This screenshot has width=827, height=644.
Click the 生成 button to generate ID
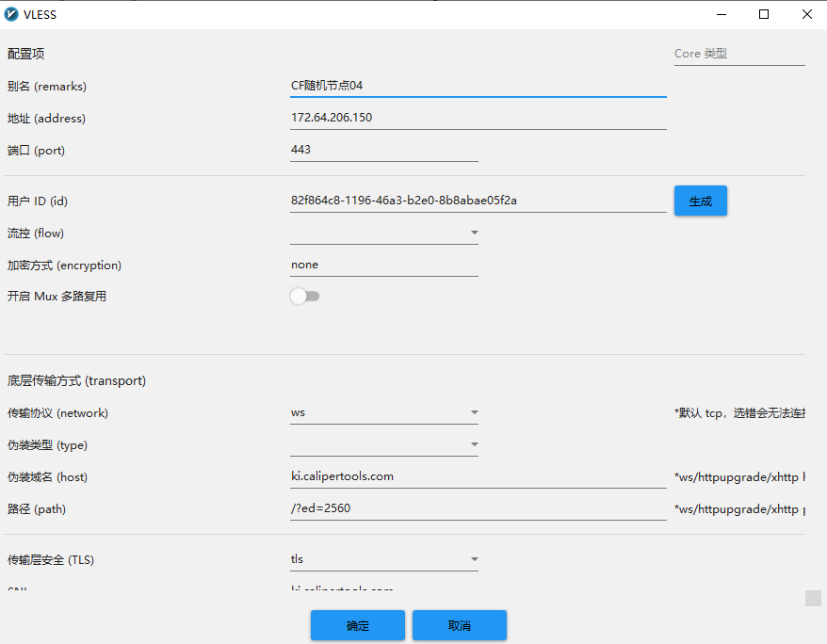[x=700, y=201]
